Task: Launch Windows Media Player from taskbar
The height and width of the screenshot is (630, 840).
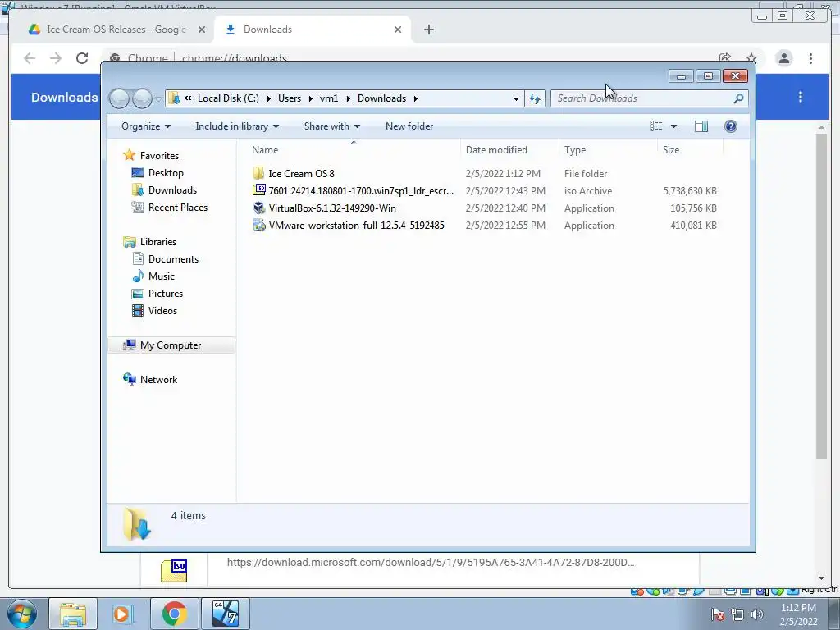Action: [x=123, y=614]
